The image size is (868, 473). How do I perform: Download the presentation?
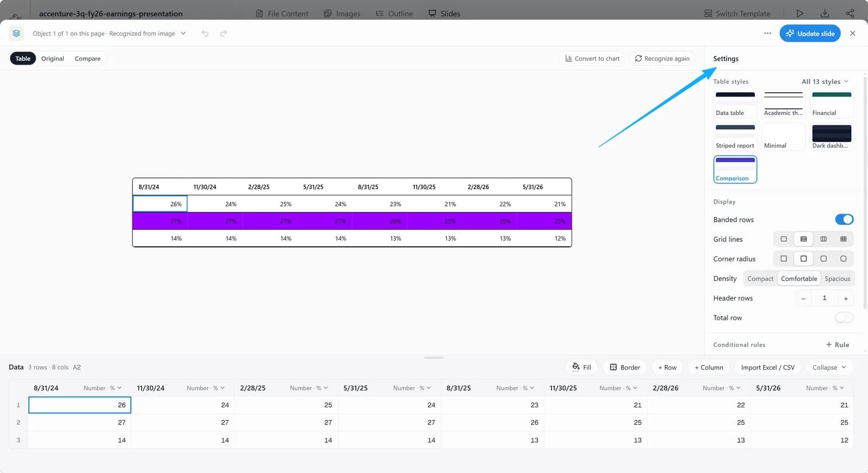click(x=825, y=14)
